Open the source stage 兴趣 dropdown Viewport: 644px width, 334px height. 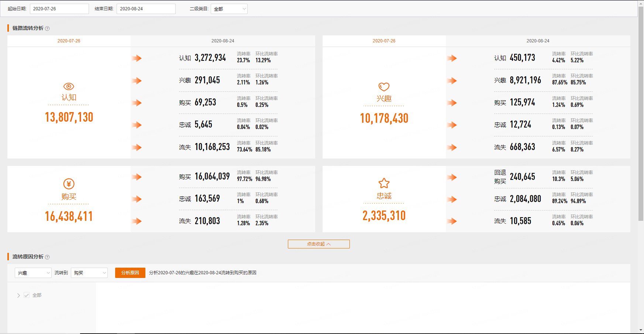(33, 273)
